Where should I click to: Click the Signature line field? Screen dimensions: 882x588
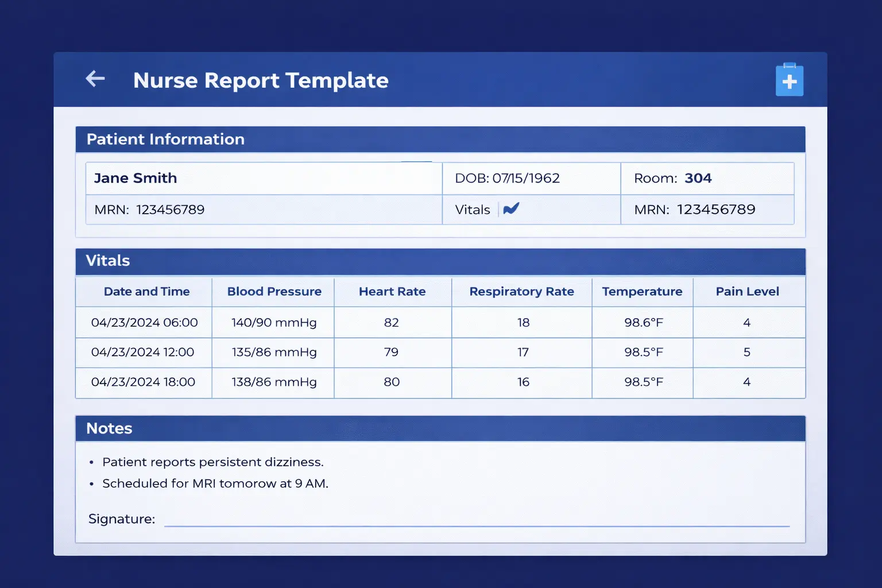point(477,519)
